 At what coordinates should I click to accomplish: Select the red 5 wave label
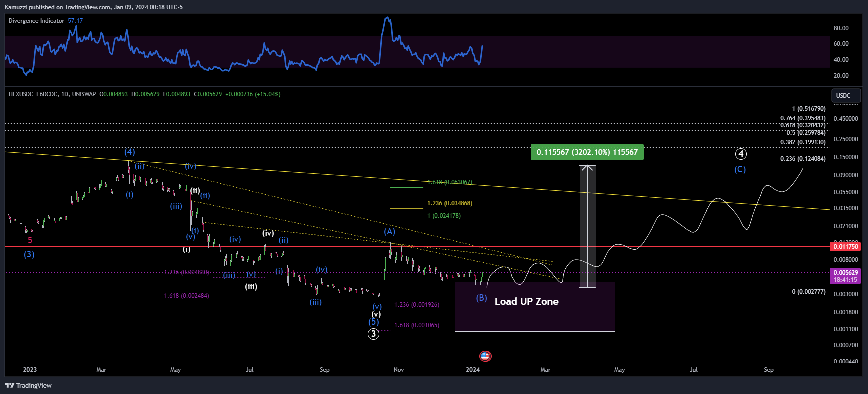pos(30,240)
